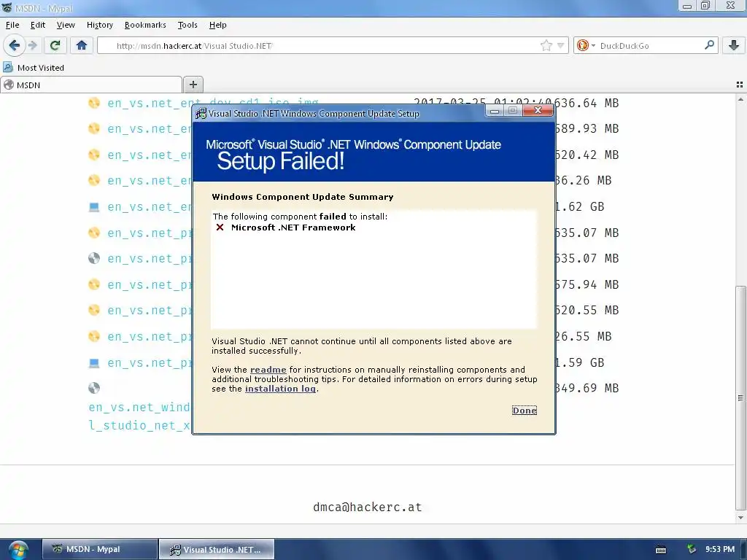Click the 9:53 PM taskbar clock
The height and width of the screenshot is (560, 747).
coord(720,549)
